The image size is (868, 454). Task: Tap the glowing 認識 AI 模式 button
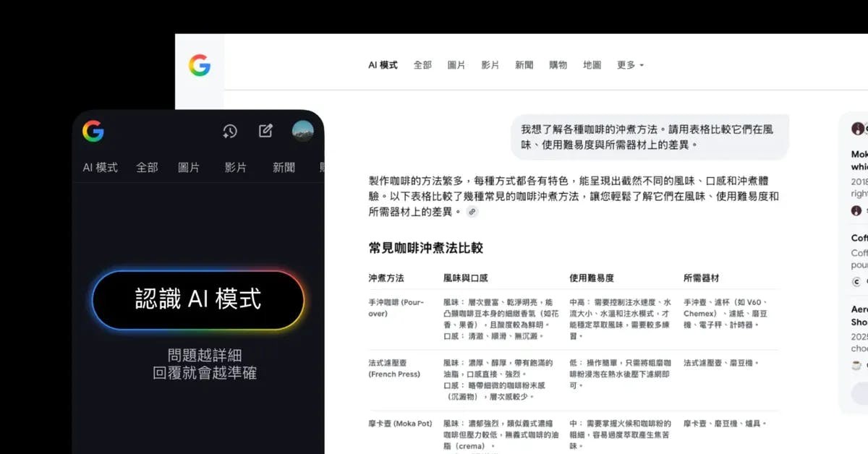(x=198, y=299)
